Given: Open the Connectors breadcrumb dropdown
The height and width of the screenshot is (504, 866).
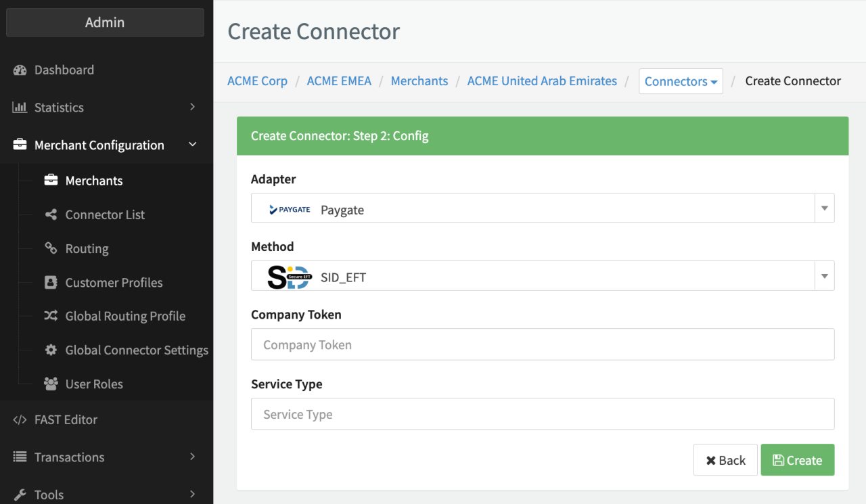Looking at the screenshot, I should [x=681, y=81].
